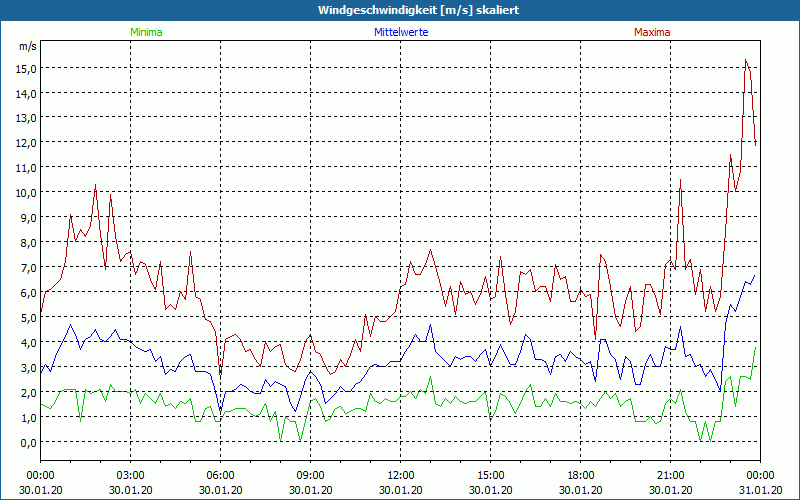The width and height of the screenshot is (800, 500).
Task: Click the 'm/s' unit label
Action: pos(28,46)
